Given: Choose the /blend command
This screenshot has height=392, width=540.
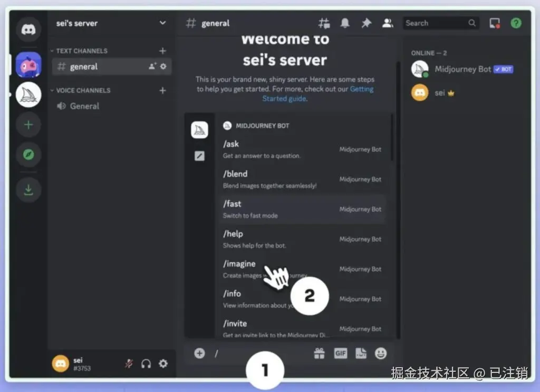Looking at the screenshot, I should [302, 179].
